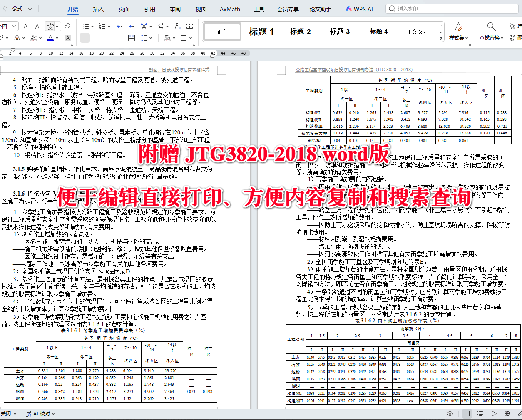Switch to 插入 (Insert) tab
The height and width of the screenshot is (420, 522).
point(98,9)
